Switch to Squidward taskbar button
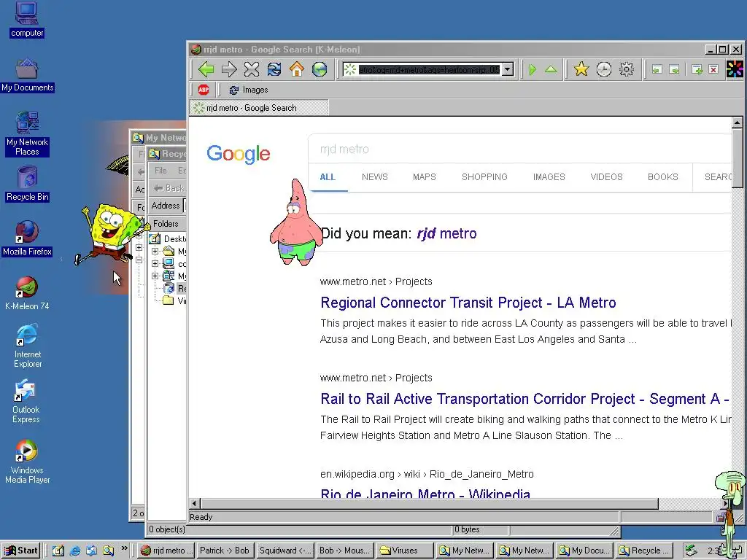747x560 pixels. [x=285, y=551]
